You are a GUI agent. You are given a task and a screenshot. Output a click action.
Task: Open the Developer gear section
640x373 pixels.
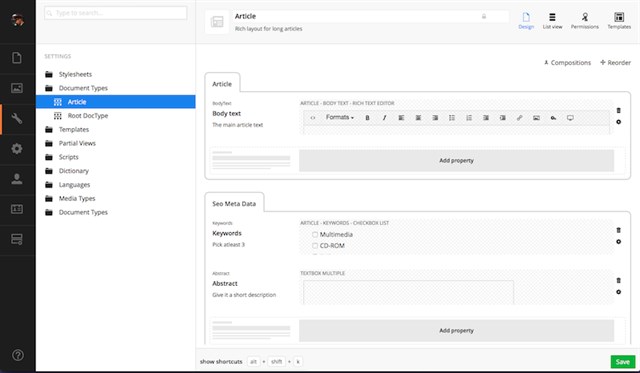pyautogui.click(x=17, y=149)
